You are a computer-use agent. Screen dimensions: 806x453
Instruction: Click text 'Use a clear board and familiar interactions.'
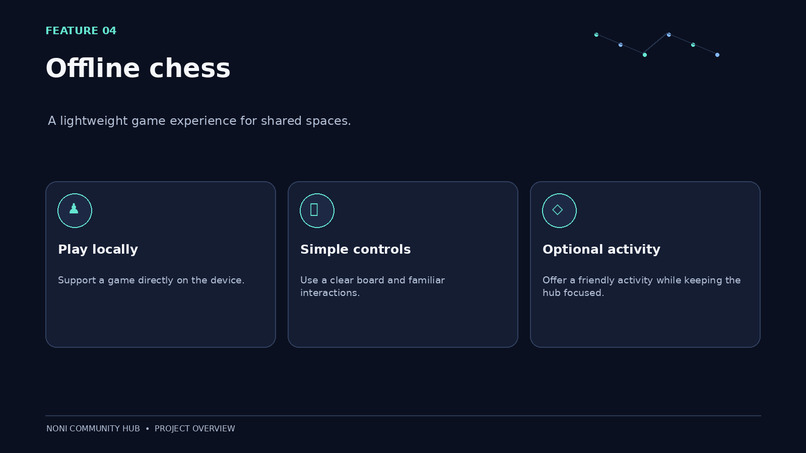point(372,286)
